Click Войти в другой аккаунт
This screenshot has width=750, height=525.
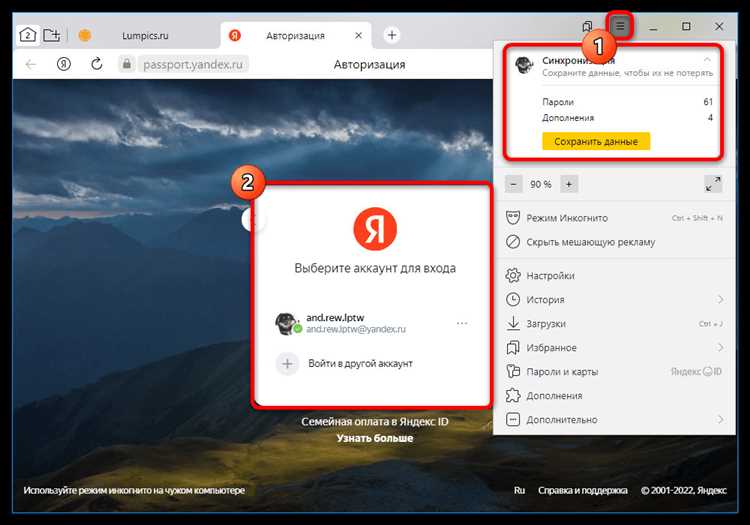coord(360,363)
